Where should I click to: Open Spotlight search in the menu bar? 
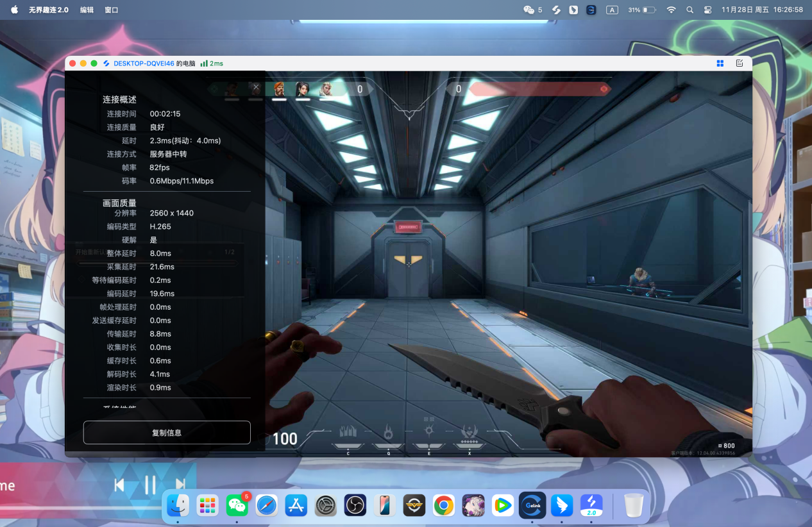coord(689,10)
